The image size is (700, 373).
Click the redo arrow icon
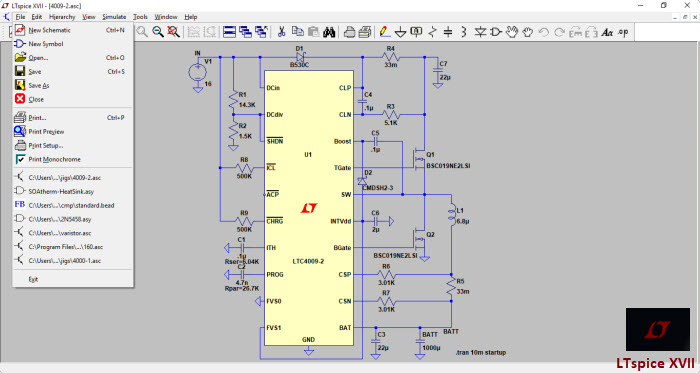tap(559, 32)
